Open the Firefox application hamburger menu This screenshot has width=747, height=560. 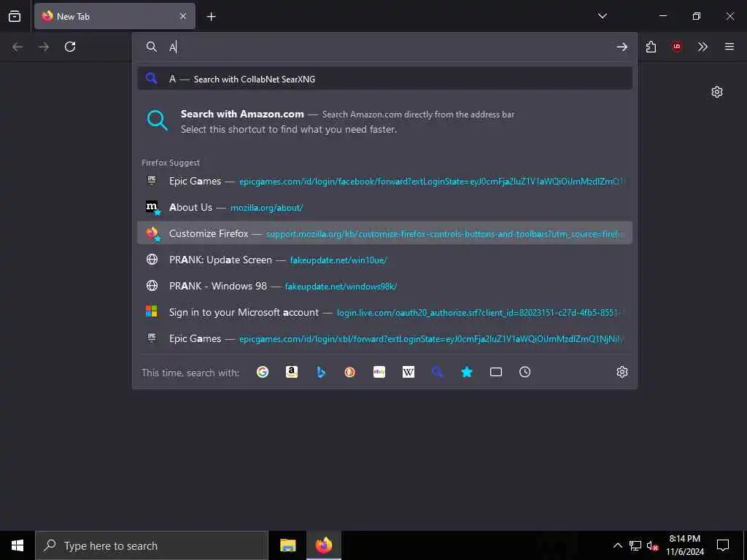click(x=729, y=47)
